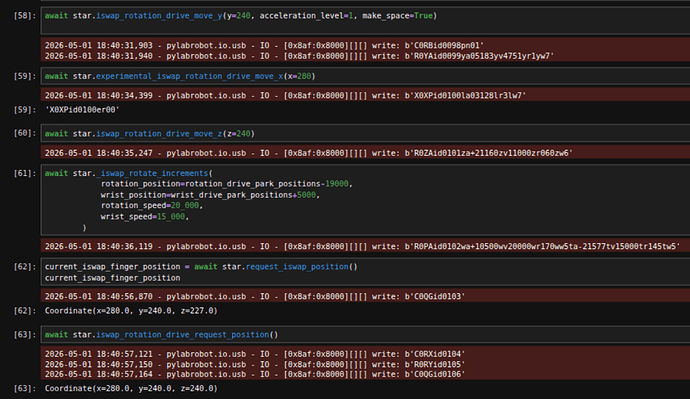Select the [58]: input prompt

(x=25, y=15)
